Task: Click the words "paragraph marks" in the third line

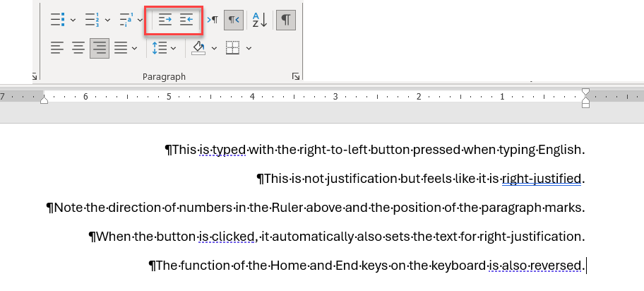Action: click(x=532, y=208)
